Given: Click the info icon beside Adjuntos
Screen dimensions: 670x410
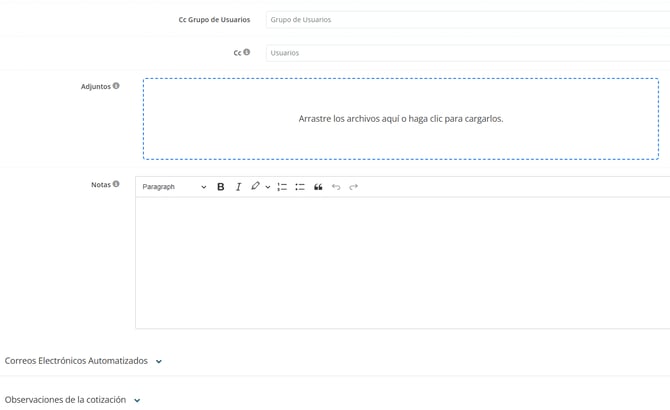Looking at the screenshot, I should click(x=116, y=86).
